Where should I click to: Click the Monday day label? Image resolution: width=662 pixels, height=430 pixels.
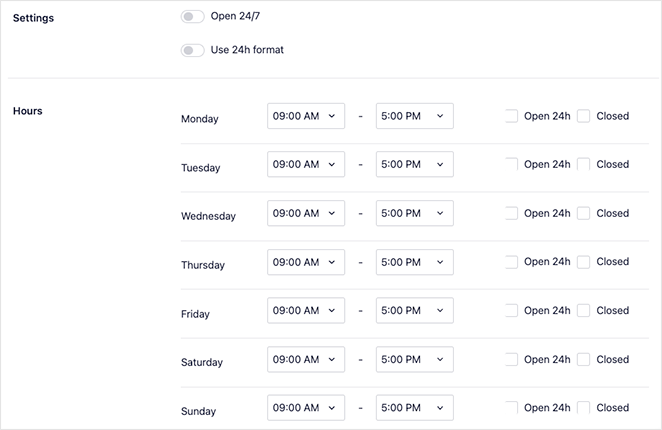point(200,119)
